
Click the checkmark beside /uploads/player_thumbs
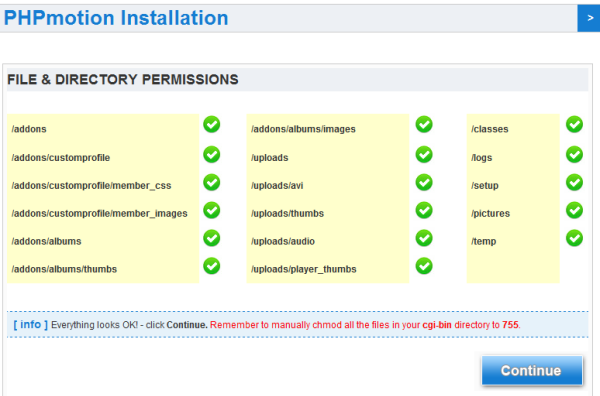tap(424, 266)
